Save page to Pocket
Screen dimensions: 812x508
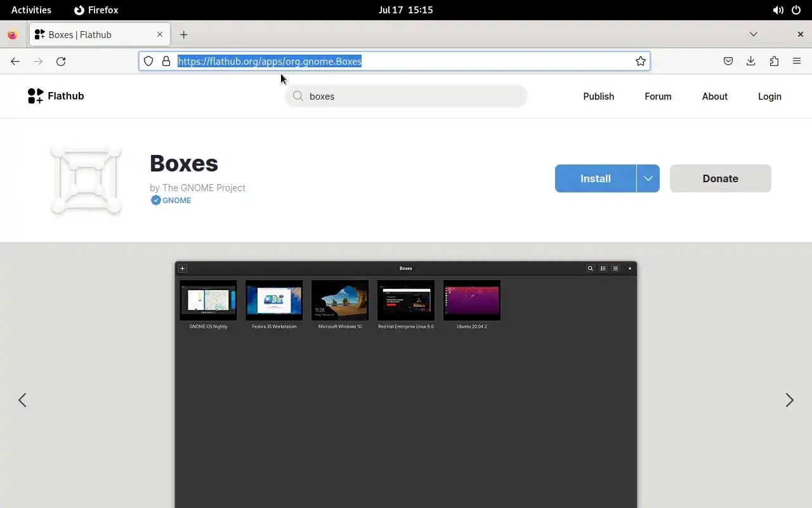tap(728, 61)
